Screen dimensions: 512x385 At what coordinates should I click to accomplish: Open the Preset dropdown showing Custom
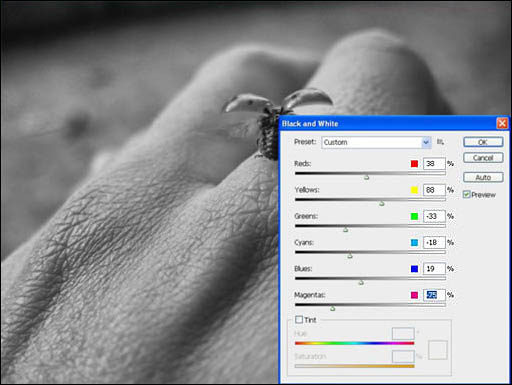click(x=376, y=142)
